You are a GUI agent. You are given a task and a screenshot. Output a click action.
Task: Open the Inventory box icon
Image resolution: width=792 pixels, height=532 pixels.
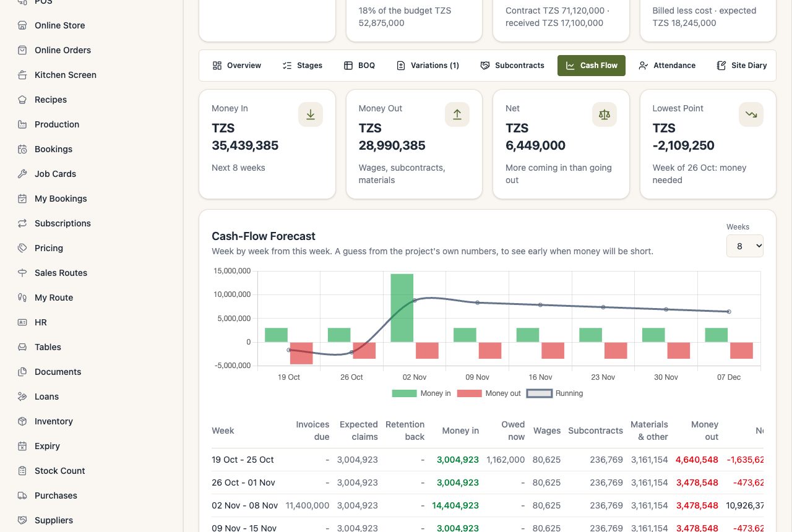click(x=22, y=421)
